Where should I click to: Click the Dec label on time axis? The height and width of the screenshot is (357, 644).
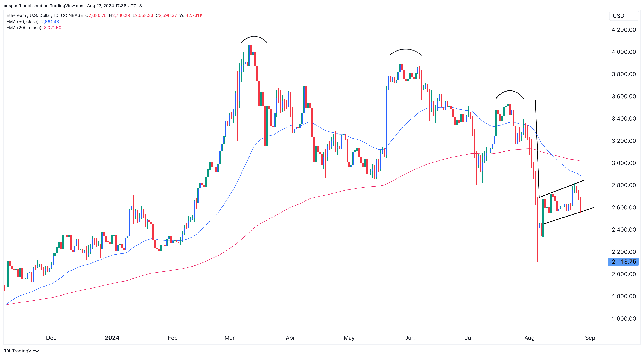pos(51,338)
